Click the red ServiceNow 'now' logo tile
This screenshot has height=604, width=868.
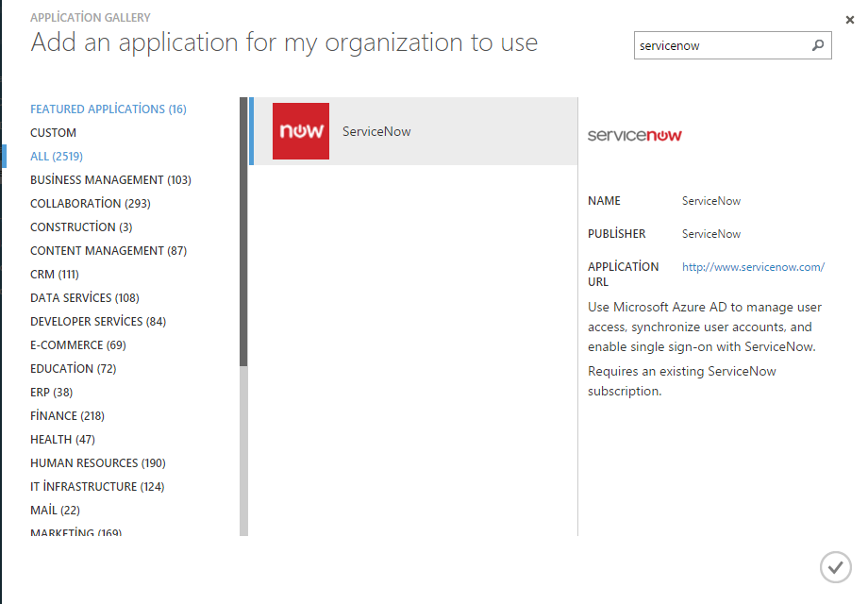[301, 131]
